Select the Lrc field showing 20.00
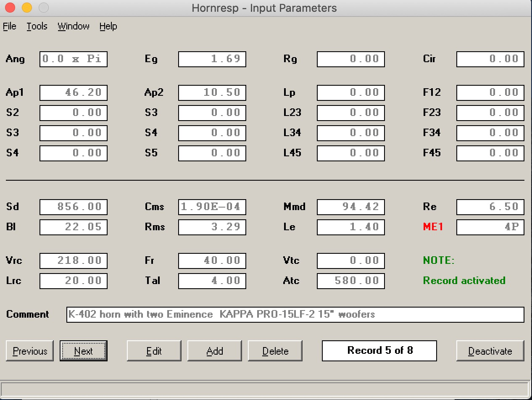The image size is (532, 400). pos(74,281)
